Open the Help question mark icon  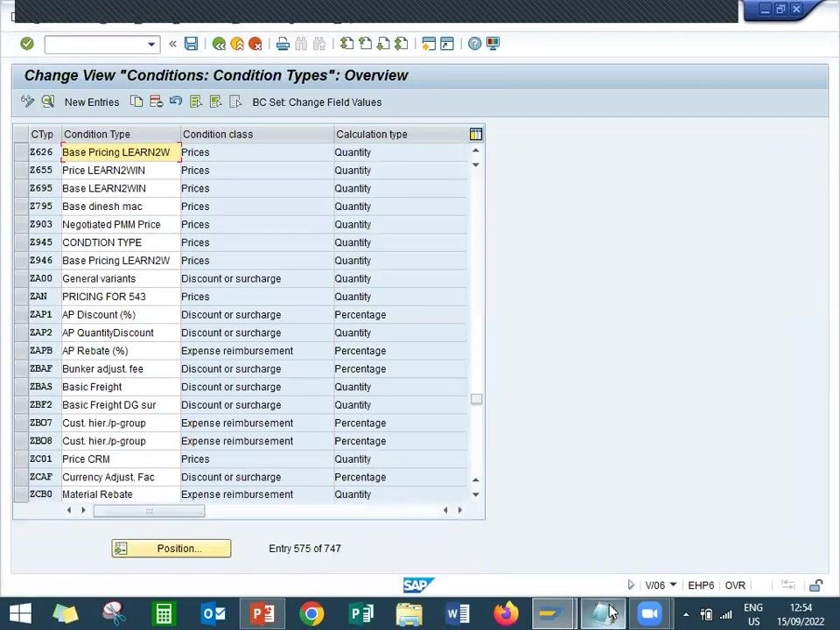474,44
